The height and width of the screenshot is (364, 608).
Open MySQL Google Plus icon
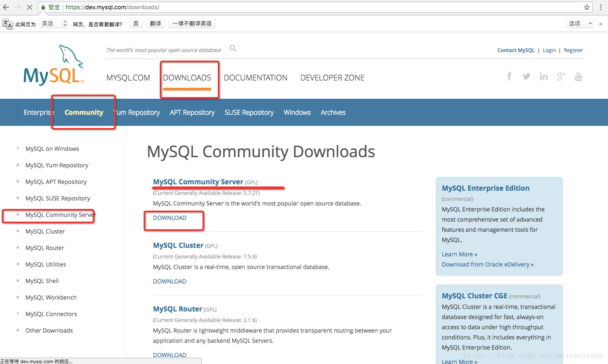561,76
